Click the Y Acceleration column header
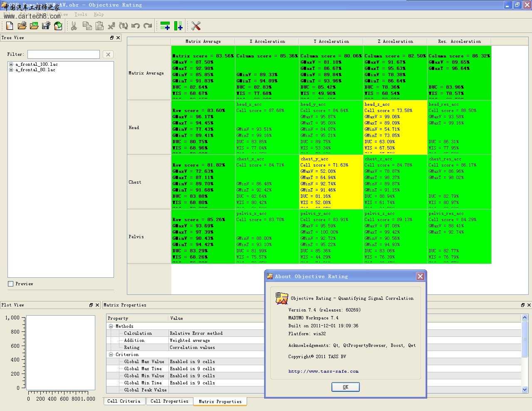Image resolution: width=532 pixels, height=411 pixels. pyautogui.click(x=331, y=42)
